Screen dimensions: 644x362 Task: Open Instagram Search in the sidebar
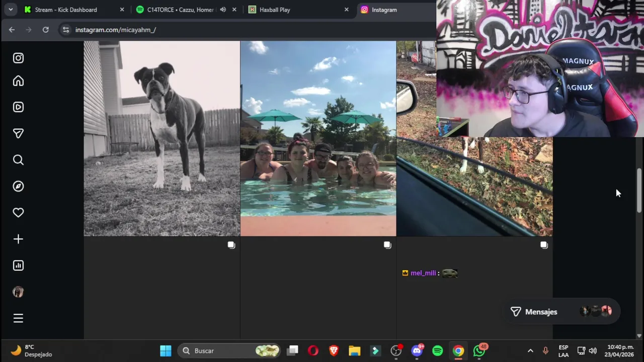click(18, 160)
